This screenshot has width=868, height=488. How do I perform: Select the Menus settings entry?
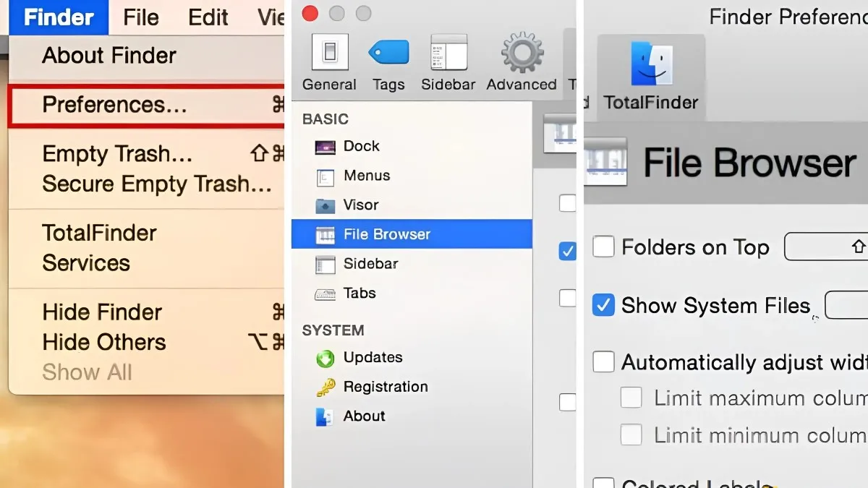[x=367, y=176]
